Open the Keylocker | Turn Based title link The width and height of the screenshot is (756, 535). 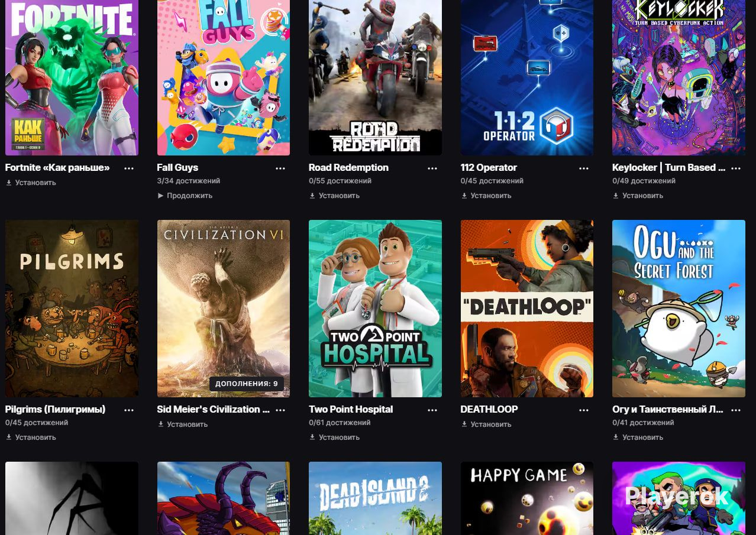[668, 168]
